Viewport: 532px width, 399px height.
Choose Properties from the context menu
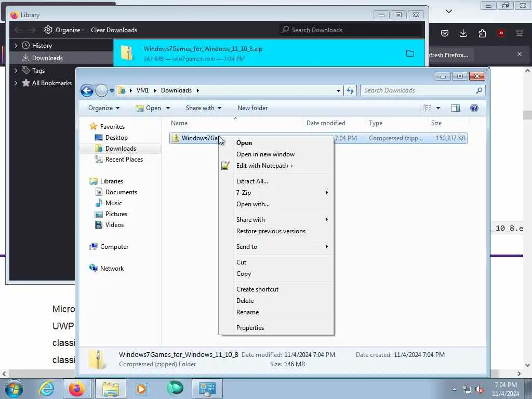pos(276,328)
